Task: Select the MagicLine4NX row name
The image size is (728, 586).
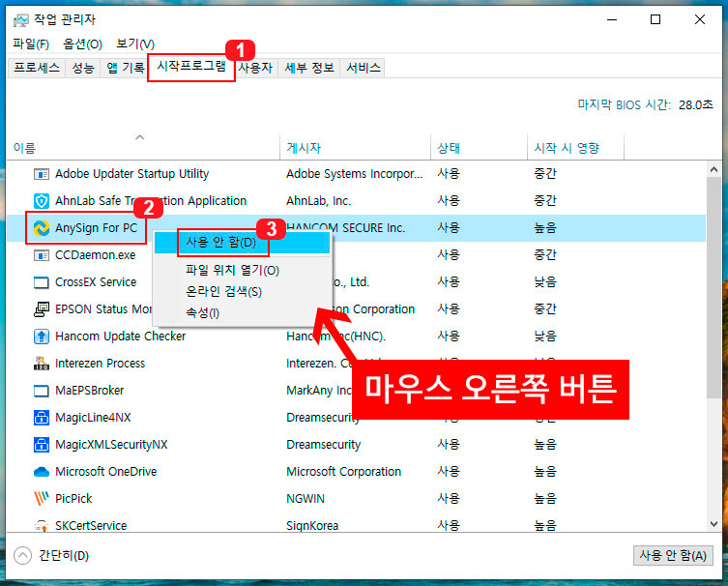Action: click(93, 418)
